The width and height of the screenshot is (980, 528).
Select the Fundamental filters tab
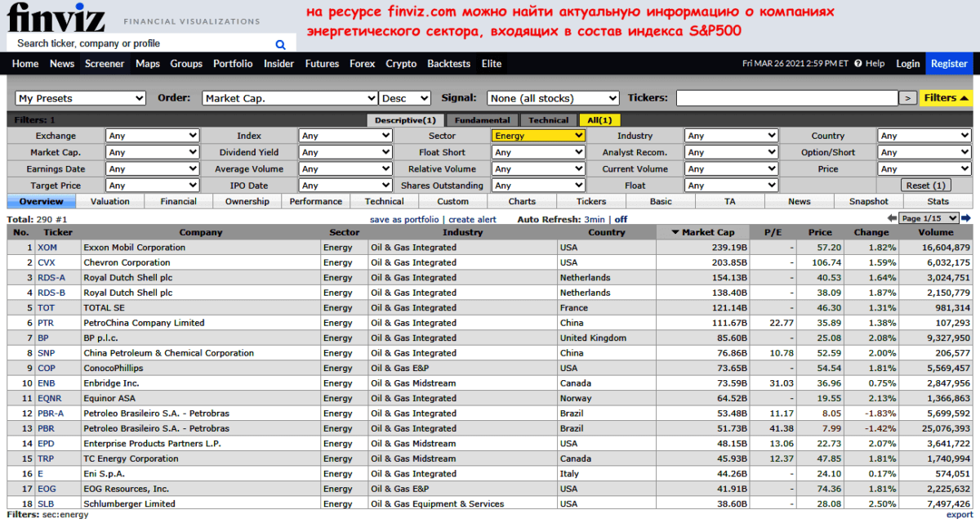[482, 120]
